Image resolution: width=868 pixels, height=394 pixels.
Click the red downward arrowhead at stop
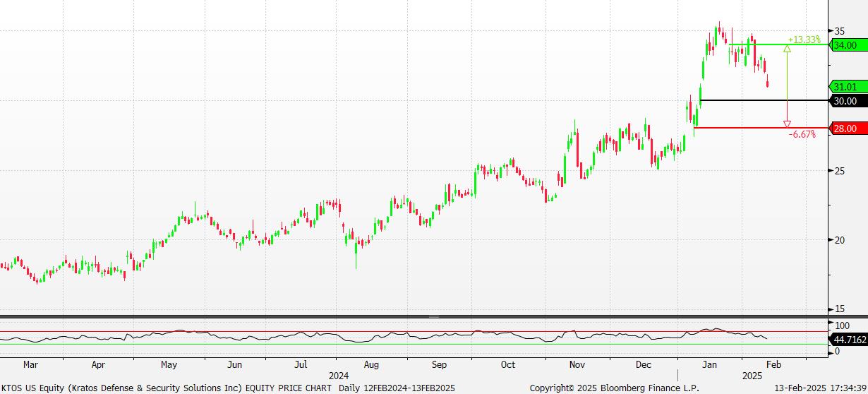[x=787, y=124]
